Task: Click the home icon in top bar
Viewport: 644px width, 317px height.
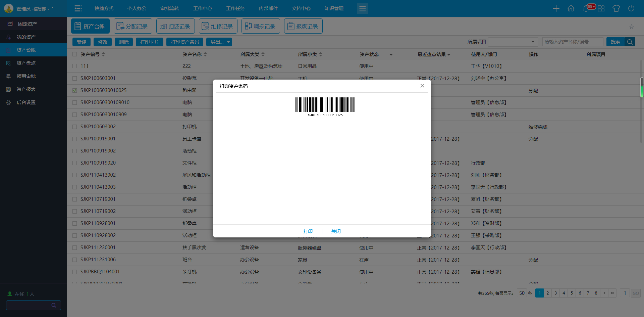Action: pyautogui.click(x=571, y=8)
